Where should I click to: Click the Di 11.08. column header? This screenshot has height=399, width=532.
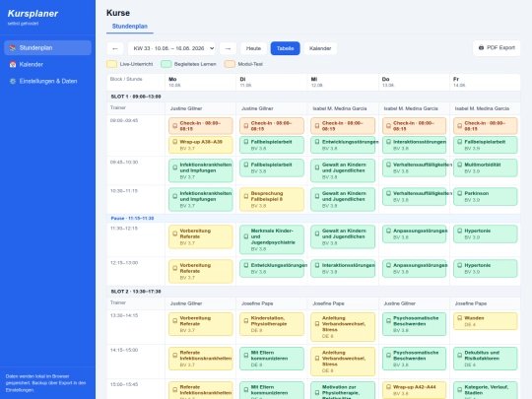(x=272, y=82)
